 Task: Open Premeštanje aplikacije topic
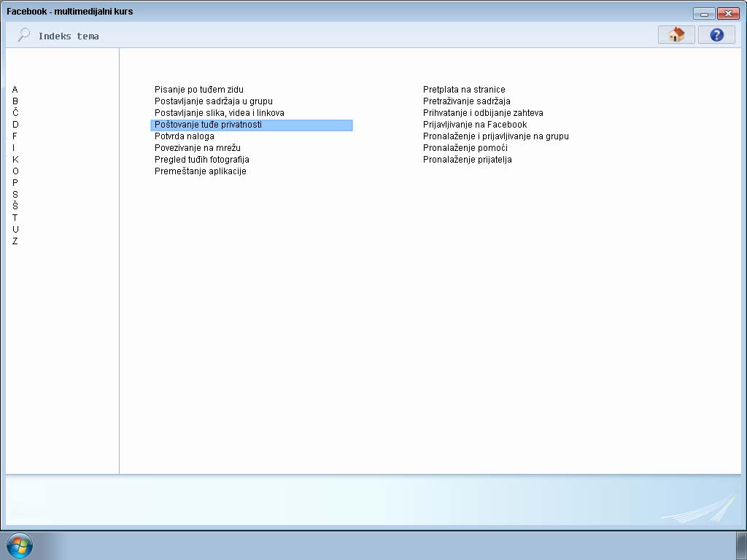click(201, 171)
